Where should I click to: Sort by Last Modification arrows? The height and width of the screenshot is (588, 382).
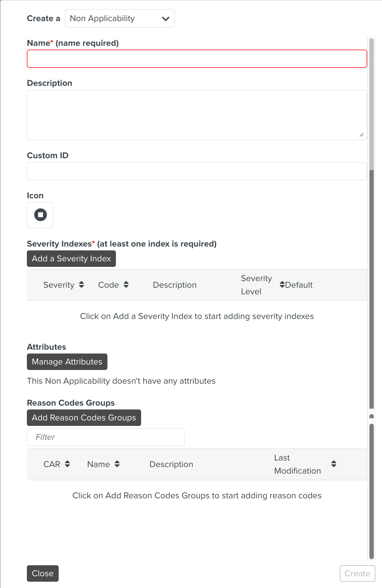[x=333, y=464]
